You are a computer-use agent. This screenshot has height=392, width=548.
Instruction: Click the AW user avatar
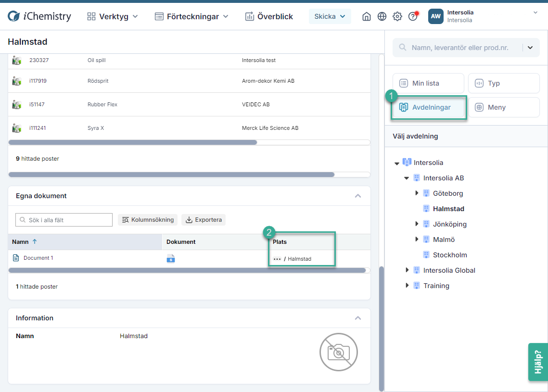(435, 16)
